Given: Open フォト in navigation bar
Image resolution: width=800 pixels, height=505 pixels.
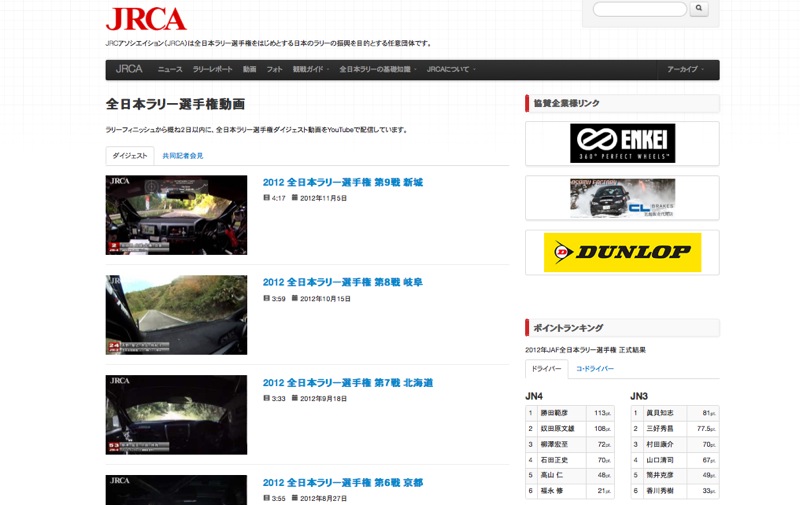Looking at the screenshot, I should tap(274, 69).
